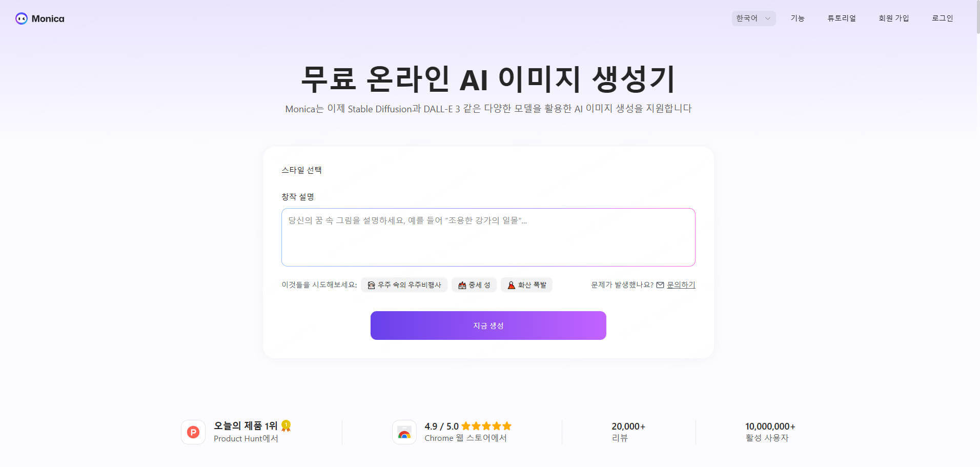This screenshot has height=467, width=980.
Task: Expand the language selector chevron arrow
Action: point(767,18)
